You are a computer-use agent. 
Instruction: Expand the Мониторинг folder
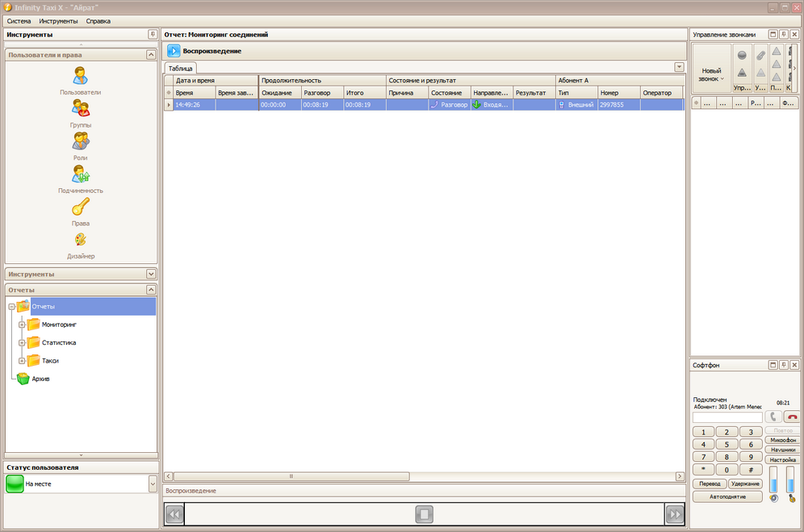[22, 325]
